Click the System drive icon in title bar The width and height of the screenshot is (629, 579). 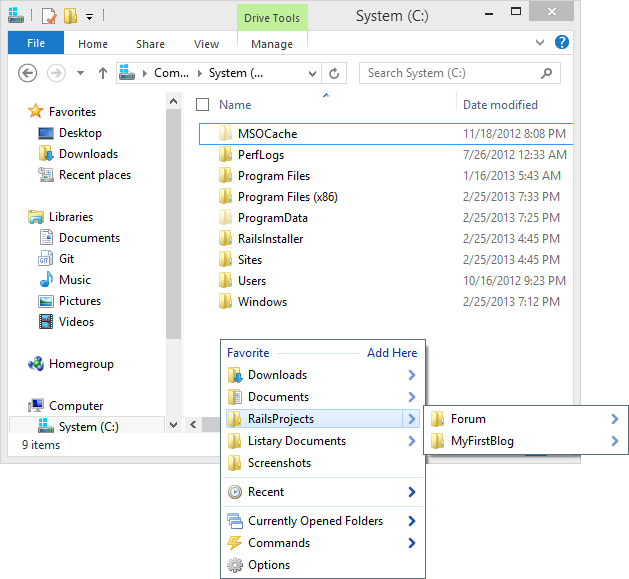point(16,15)
